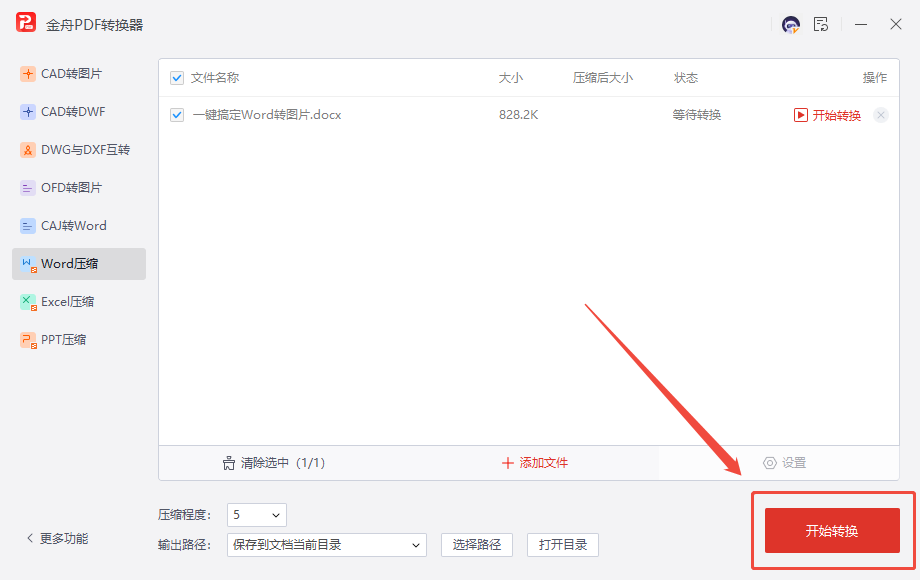Open the 压缩程度 dropdown showing 5

click(x=256, y=515)
